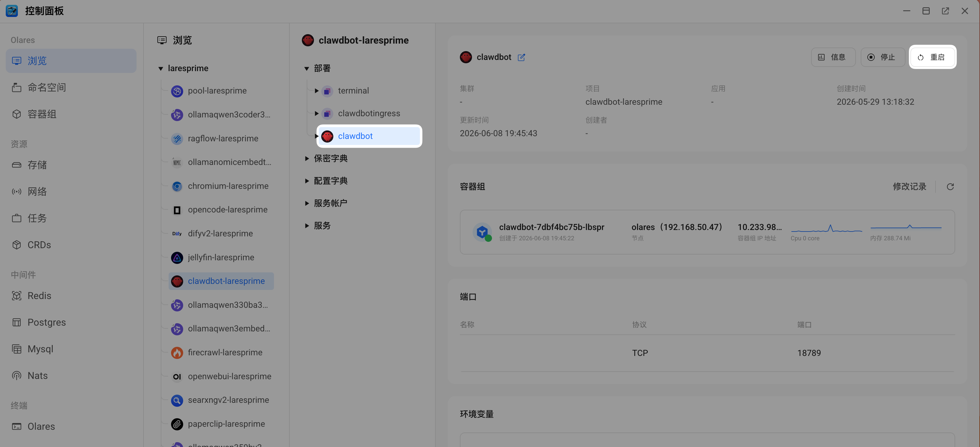Expand the clawdbotingress deployment node

316,114
